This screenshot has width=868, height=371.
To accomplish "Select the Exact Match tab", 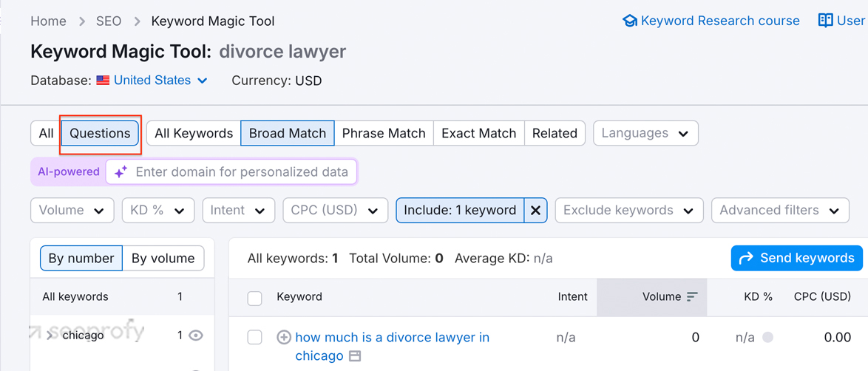I will pyautogui.click(x=479, y=134).
